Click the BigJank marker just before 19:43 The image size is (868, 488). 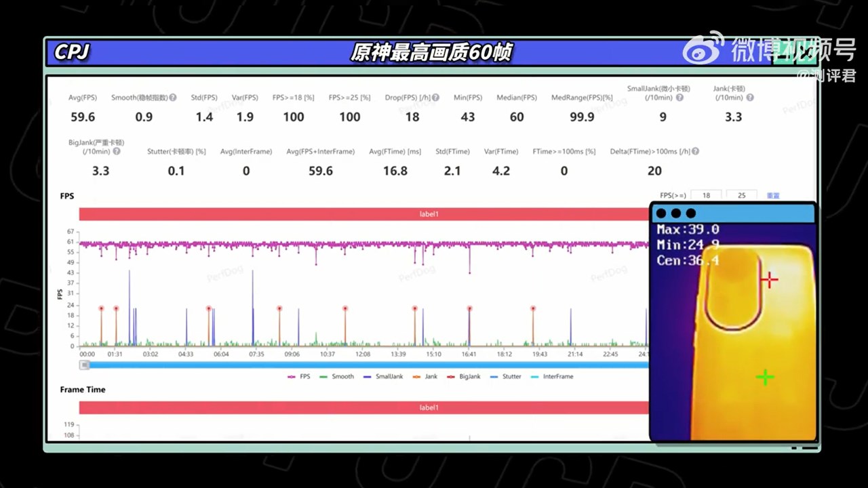533,308
